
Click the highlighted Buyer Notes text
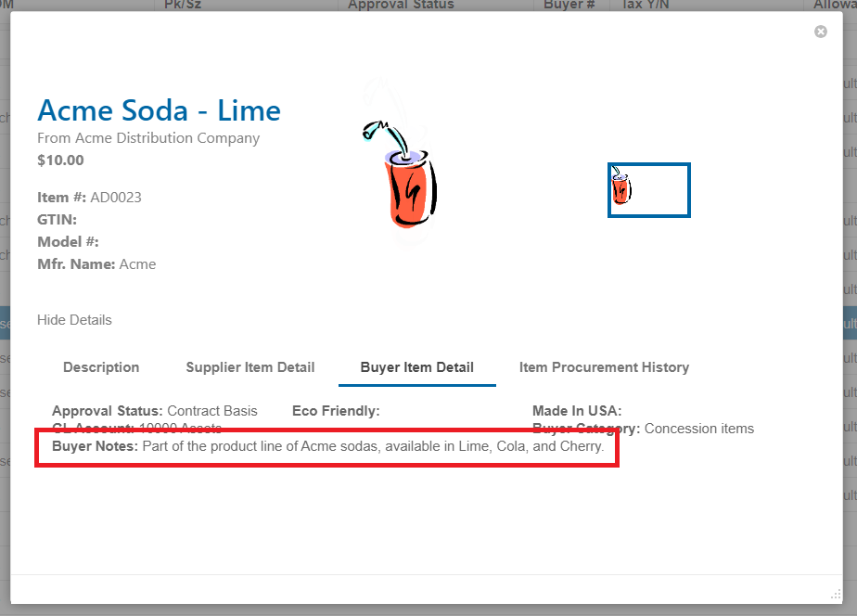tap(326, 446)
